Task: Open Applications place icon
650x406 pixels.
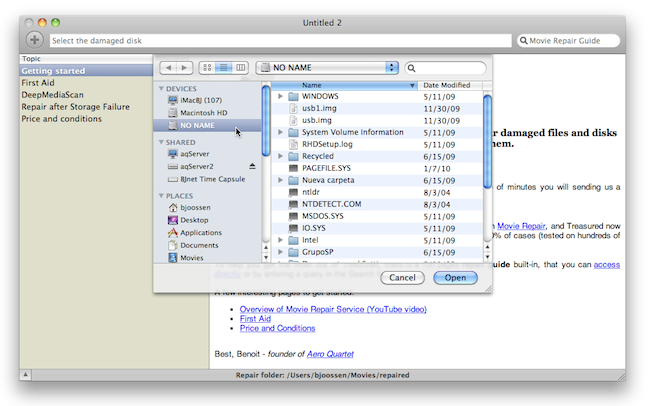Action: point(173,233)
